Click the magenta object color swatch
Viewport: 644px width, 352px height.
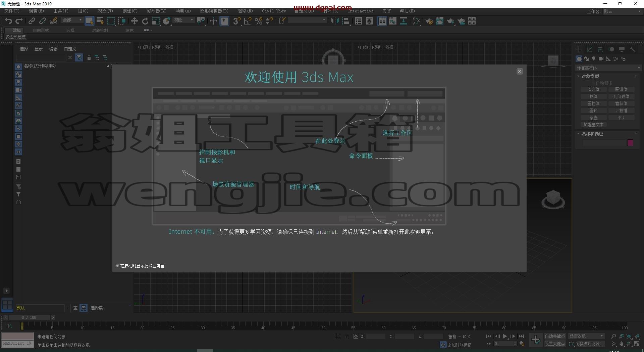(630, 143)
